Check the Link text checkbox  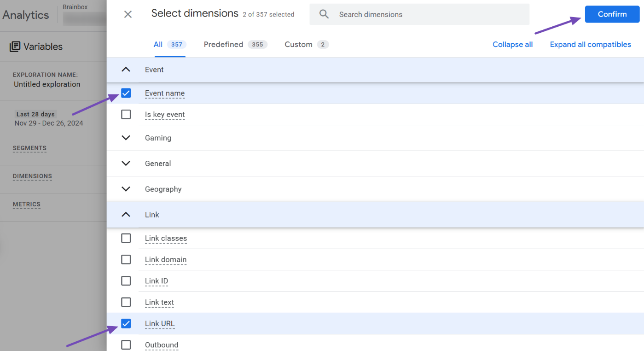[x=126, y=302]
